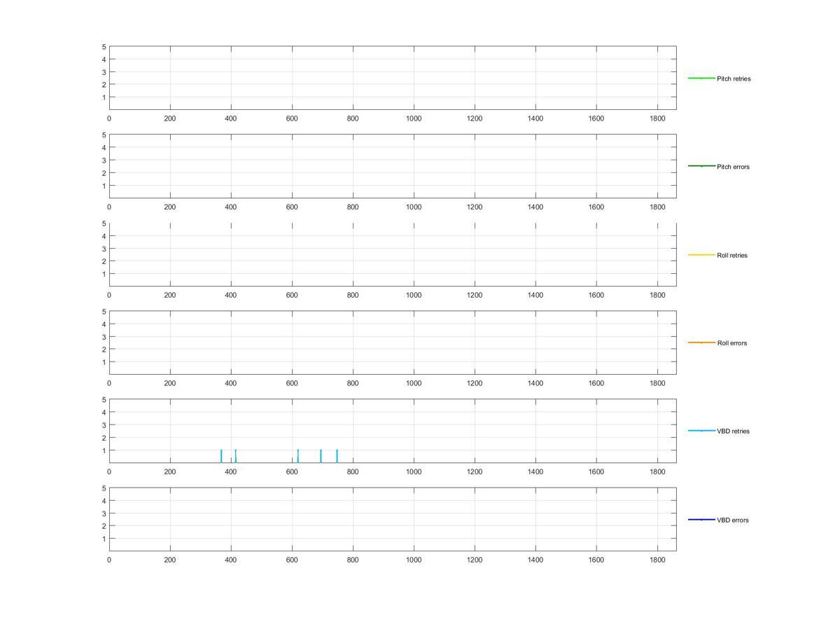Click the 5 y-axis label of Roll retries plot
Screen dimensions: 840x620
coord(104,223)
